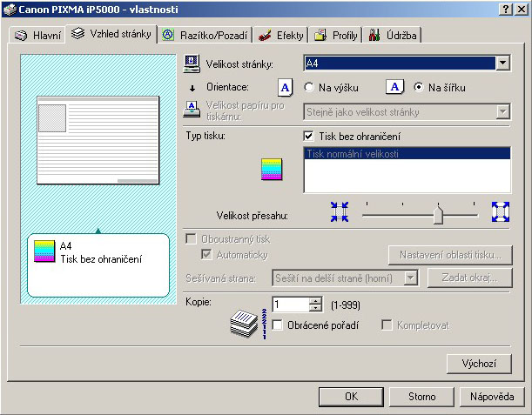The image size is (532, 415).
Task: Click the Kopie number input field
Action: pyautogui.click(x=289, y=305)
